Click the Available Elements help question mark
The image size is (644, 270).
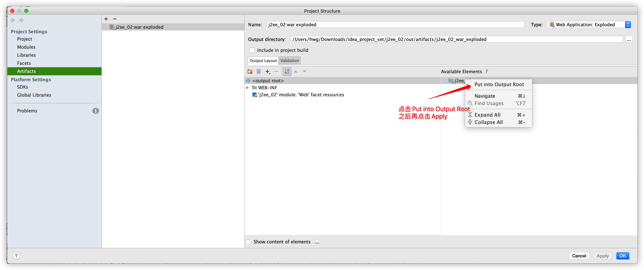(486, 72)
